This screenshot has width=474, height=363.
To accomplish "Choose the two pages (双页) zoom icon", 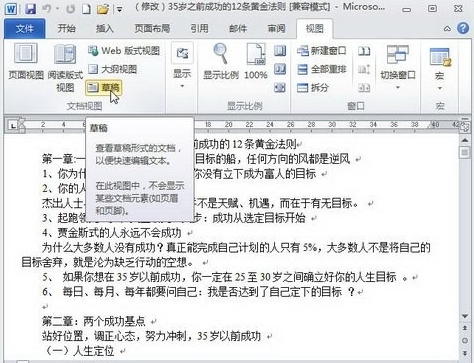I will coord(280,69).
